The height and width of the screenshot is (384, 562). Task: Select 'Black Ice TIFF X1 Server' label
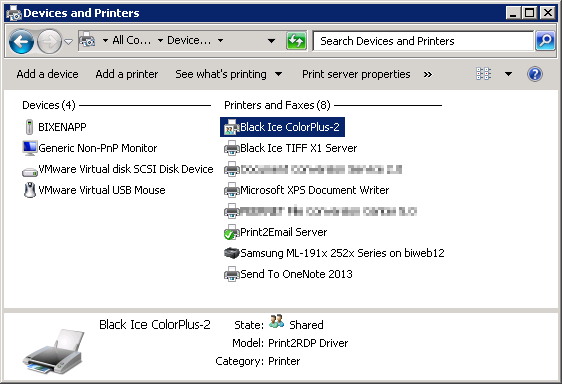(299, 148)
